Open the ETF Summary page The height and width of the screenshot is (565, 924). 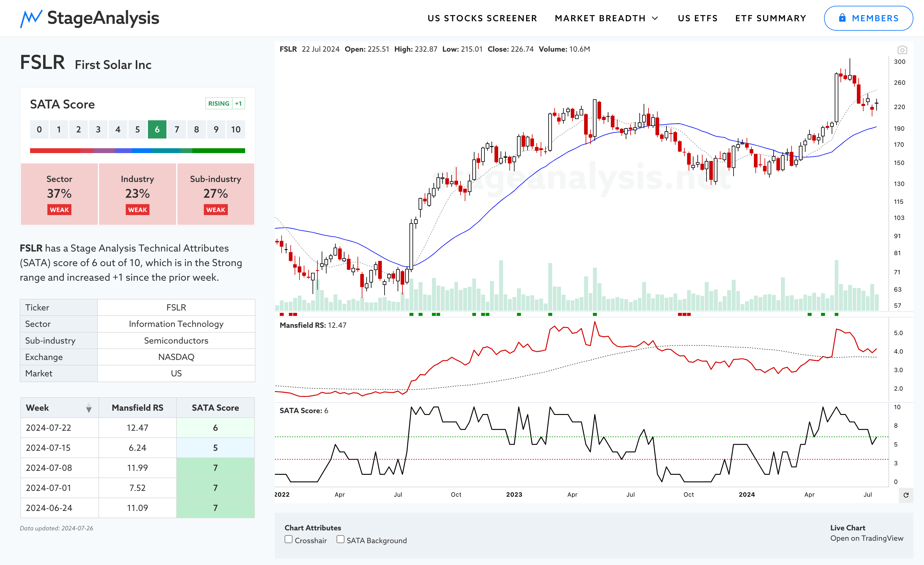[771, 18]
